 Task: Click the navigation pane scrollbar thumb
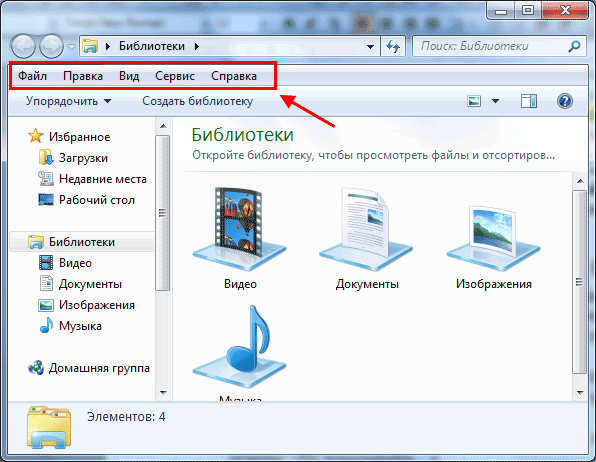pyautogui.click(x=163, y=213)
